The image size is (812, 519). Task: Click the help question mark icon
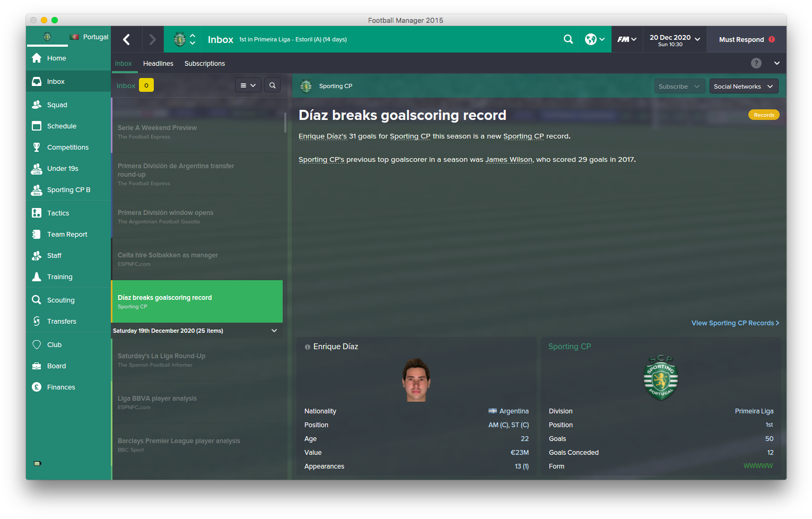coord(756,63)
